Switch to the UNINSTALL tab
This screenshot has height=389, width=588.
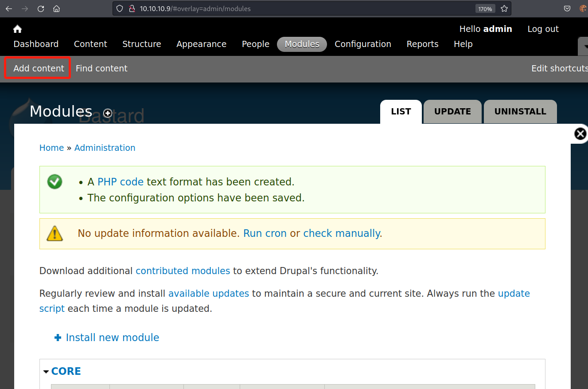point(520,112)
